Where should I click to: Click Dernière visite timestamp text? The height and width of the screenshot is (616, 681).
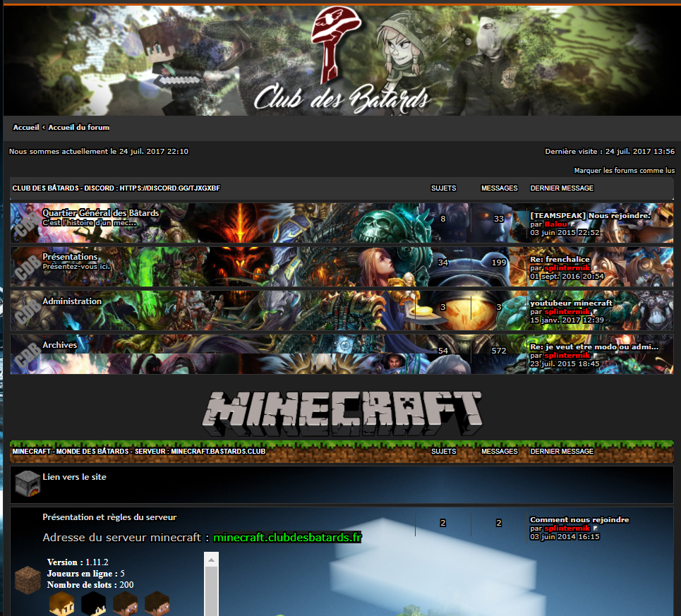pos(610,152)
